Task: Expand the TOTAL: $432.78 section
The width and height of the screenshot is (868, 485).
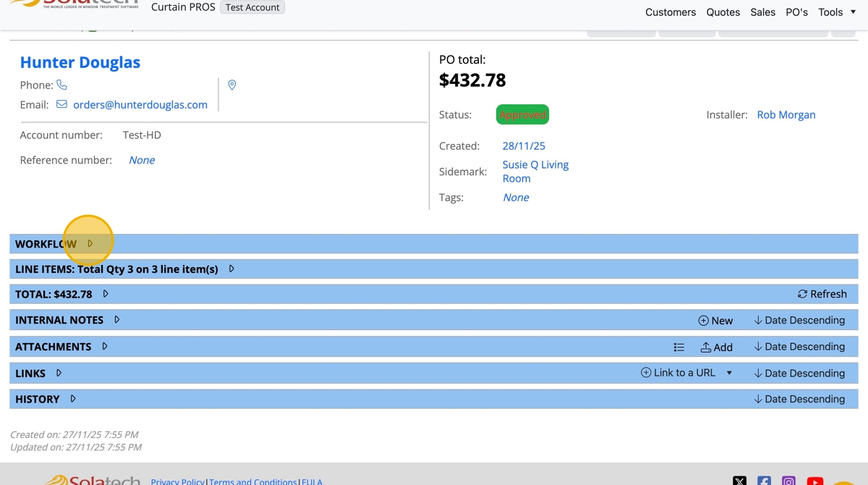Action: pyautogui.click(x=106, y=294)
